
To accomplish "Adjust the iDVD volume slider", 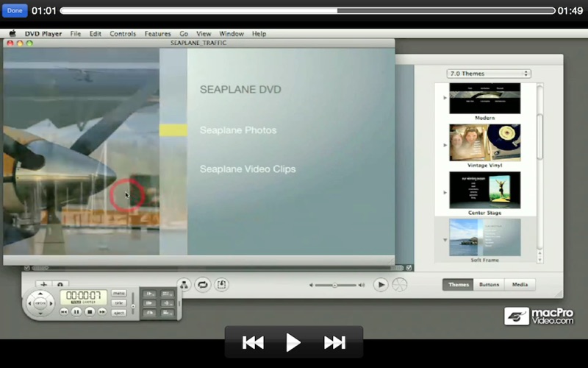I will [335, 285].
